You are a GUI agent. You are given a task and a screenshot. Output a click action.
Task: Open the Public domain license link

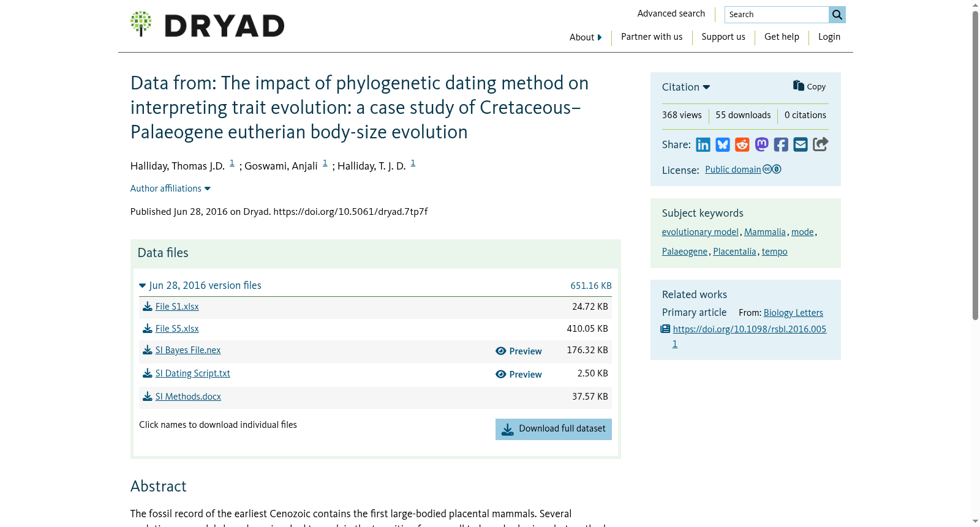pyautogui.click(x=733, y=170)
